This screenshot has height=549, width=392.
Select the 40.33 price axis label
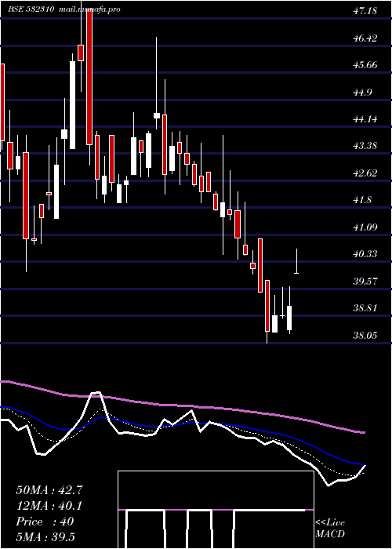(x=365, y=254)
